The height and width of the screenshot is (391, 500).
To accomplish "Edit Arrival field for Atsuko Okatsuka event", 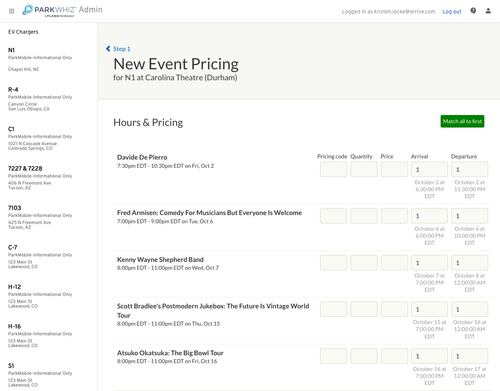I will 429,356.
